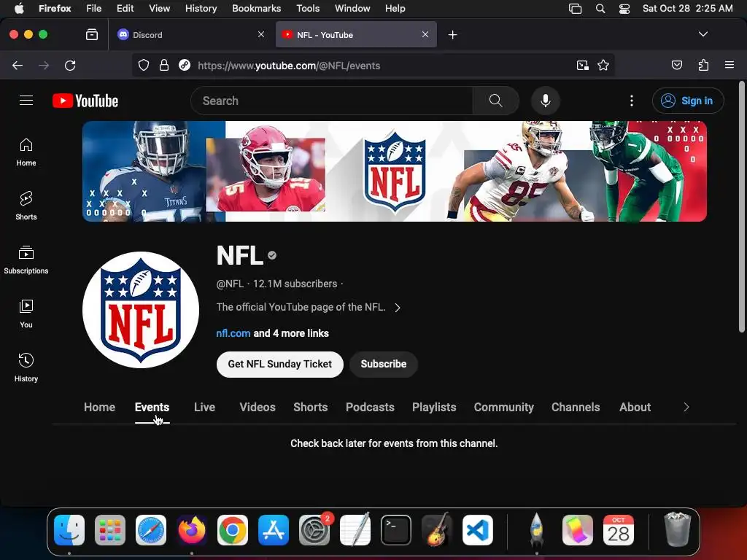Switch to the Discord tab
Screen dimensions: 747x560
coord(190,35)
